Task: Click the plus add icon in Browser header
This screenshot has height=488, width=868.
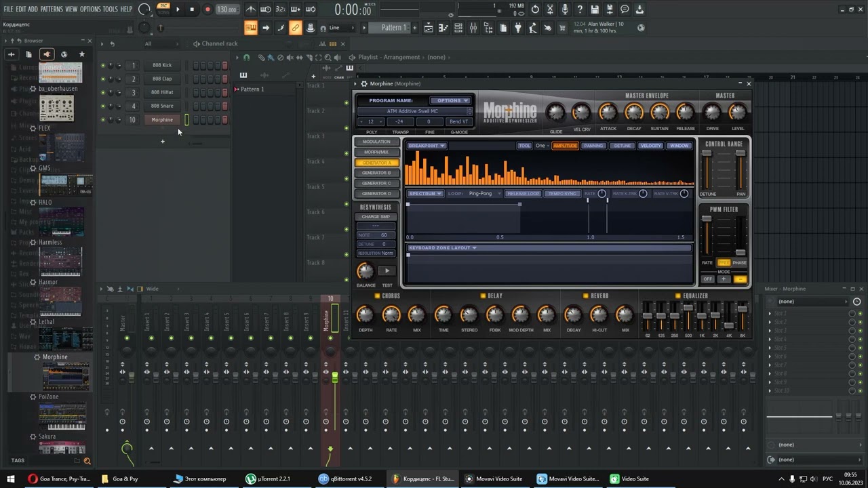Action: (12, 54)
